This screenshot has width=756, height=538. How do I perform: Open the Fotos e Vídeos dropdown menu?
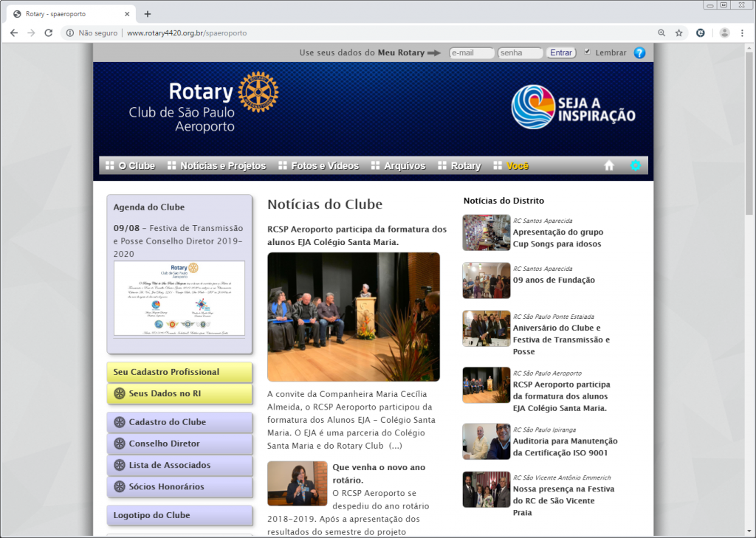318,166
